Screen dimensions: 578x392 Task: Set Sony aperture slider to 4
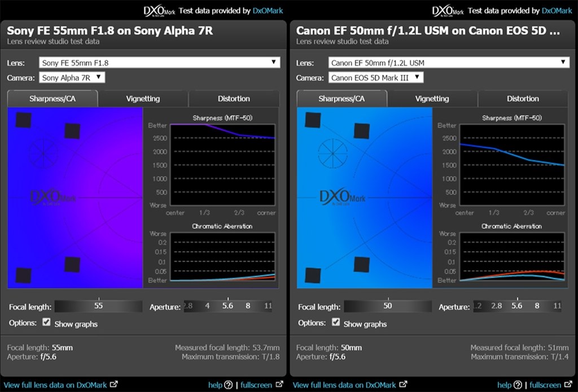[x=207, y=306]
